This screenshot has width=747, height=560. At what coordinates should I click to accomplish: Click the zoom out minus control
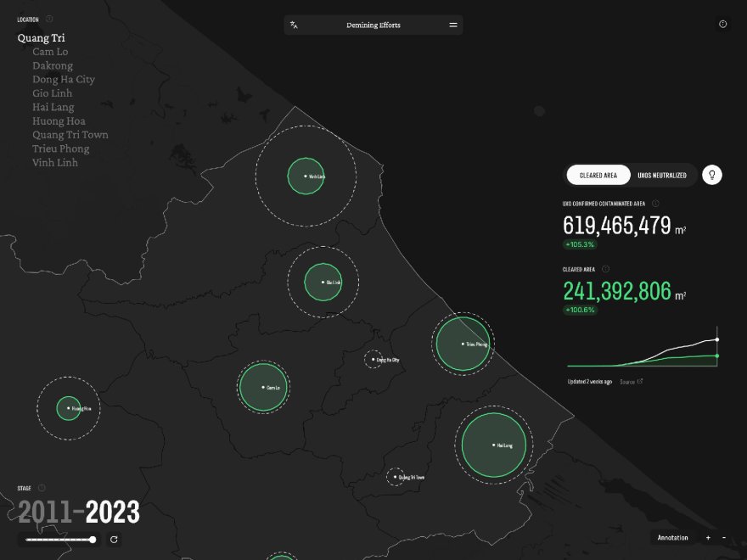click(x=722, y=537)
